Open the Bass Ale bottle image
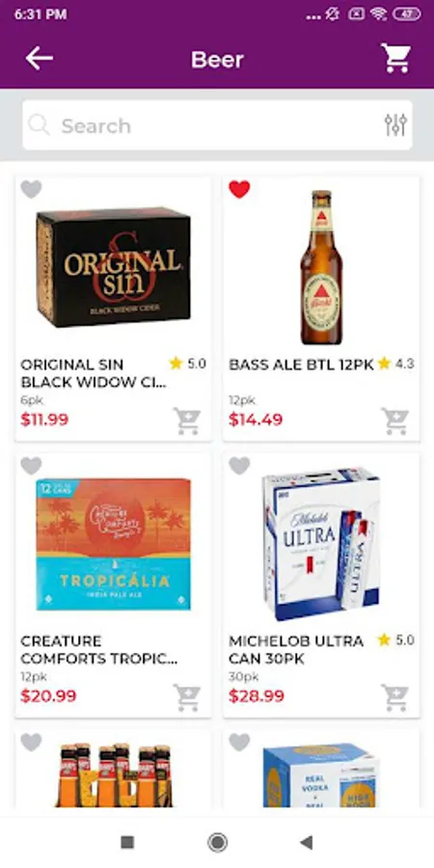Viewport: 434px width, 868px height. pyautogui.click(x=321, y=267)
